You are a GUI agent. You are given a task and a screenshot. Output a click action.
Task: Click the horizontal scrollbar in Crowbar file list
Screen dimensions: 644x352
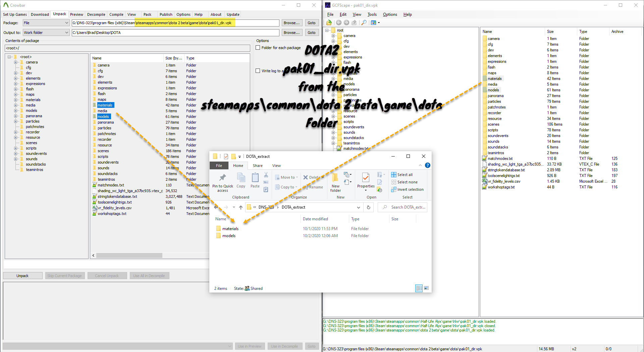pos(129,255)
